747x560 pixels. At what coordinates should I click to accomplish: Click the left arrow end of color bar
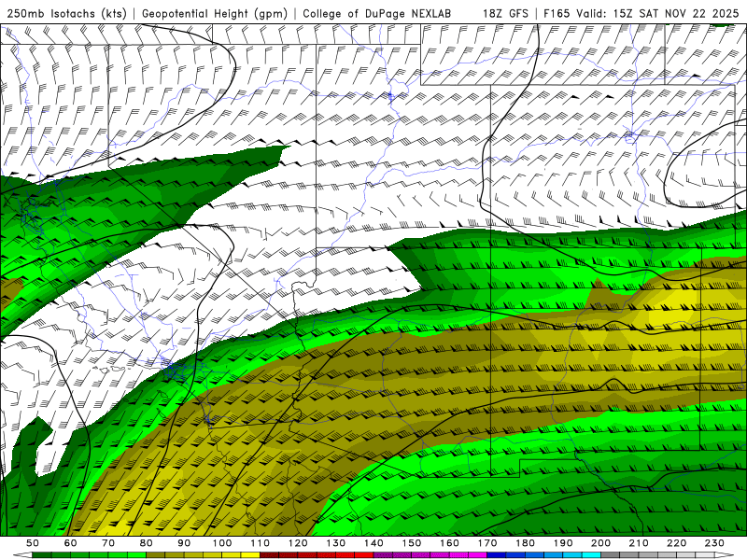(22, 555)
